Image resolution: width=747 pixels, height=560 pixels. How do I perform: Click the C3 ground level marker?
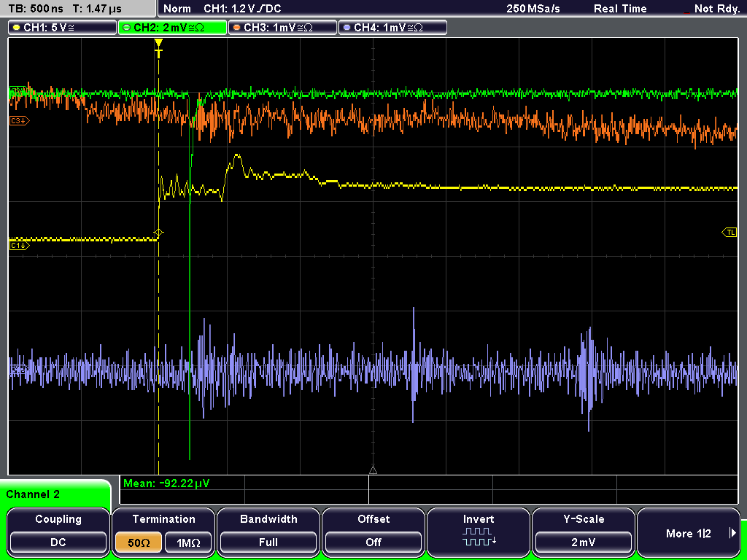point(20,121)
